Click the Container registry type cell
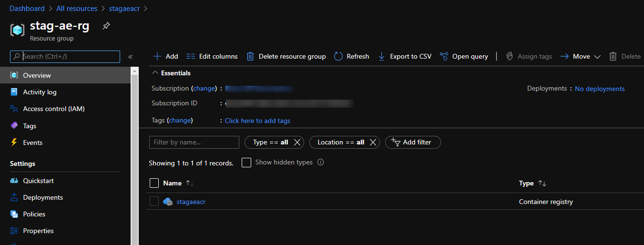Screen dimensions: 644x245 [546, 202]
